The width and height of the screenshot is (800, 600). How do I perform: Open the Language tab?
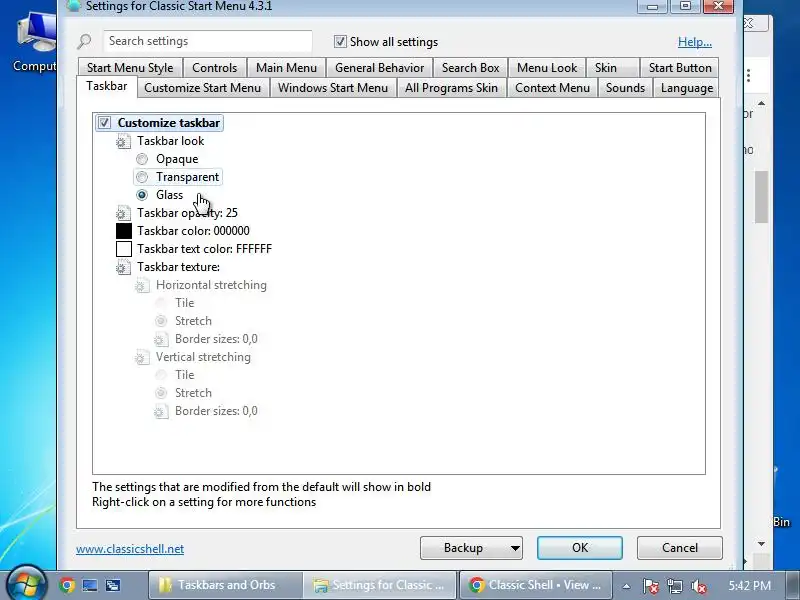click(687, 88)
